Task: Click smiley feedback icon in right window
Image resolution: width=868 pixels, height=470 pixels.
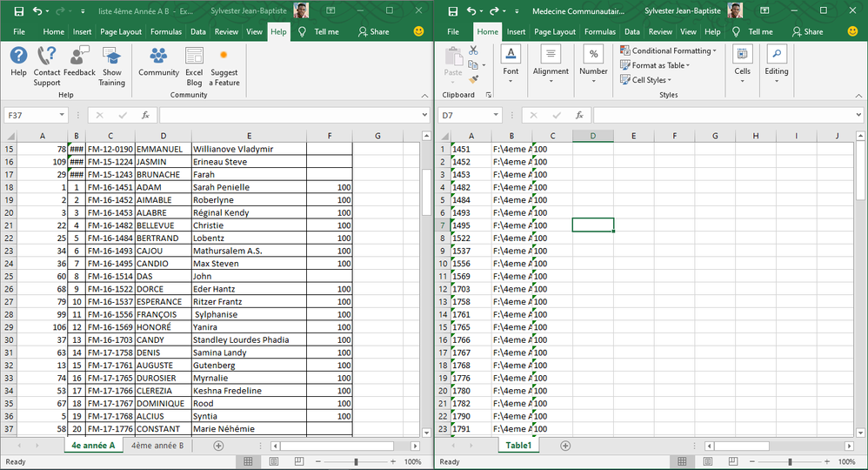Action: [x=852, y=31]
